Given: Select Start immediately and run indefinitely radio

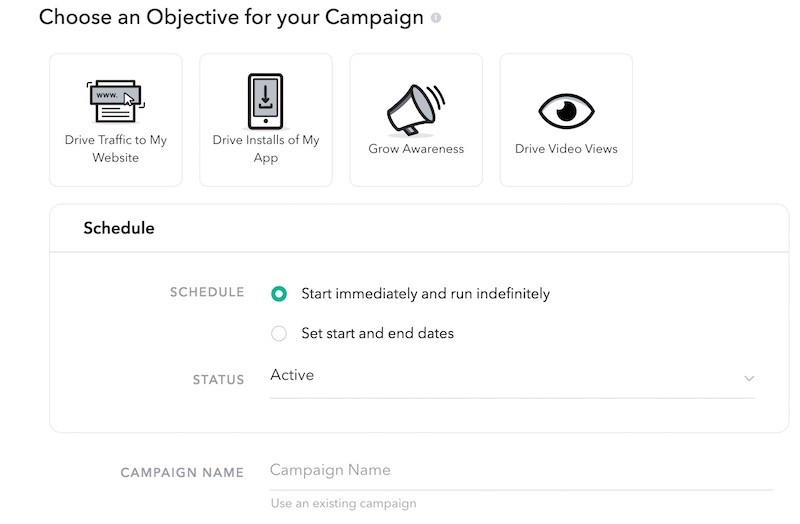Looking at the screenshot, I should [x=279, y=294].
